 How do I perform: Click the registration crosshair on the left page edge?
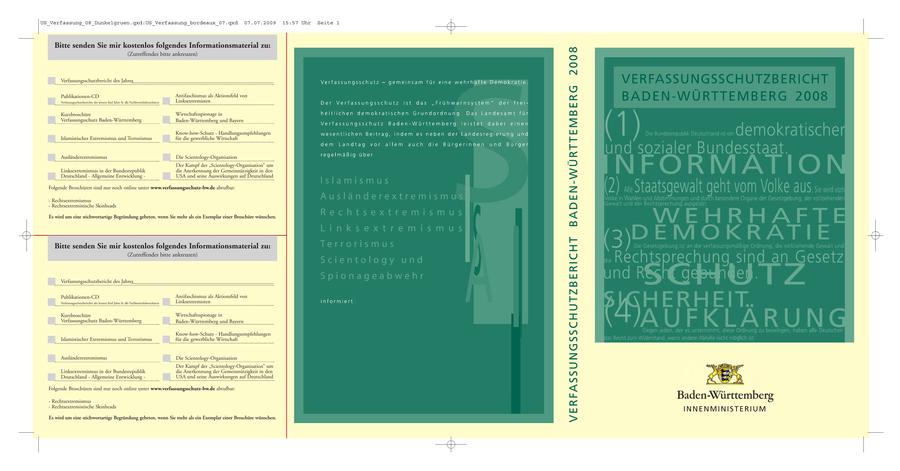[26, 234]
